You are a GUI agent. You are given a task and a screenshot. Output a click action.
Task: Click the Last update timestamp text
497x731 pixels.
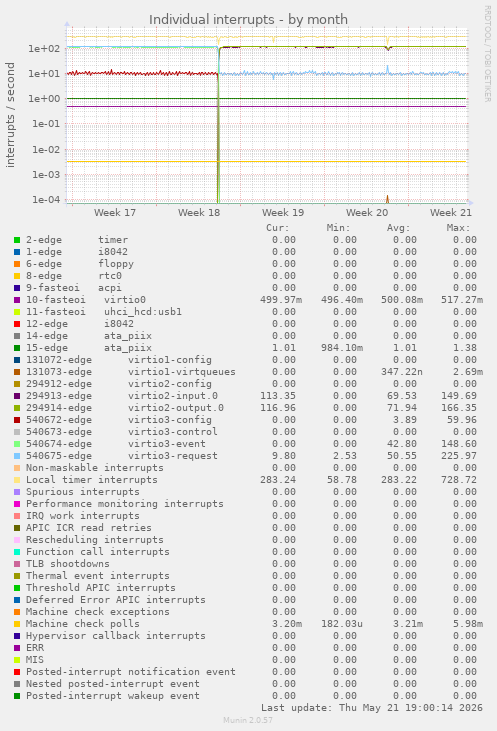coord(372,708)
